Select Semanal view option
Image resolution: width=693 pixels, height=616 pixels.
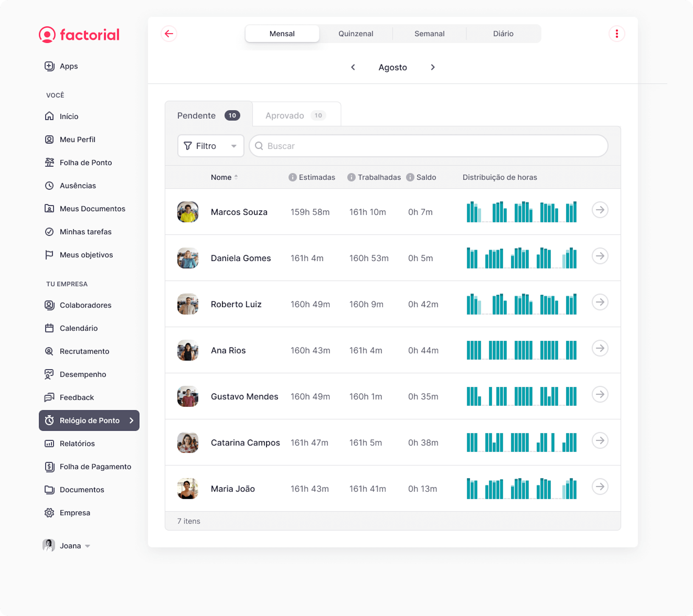point(430,33)
